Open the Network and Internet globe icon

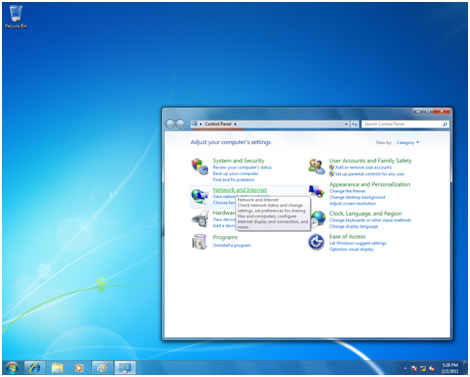200,197
